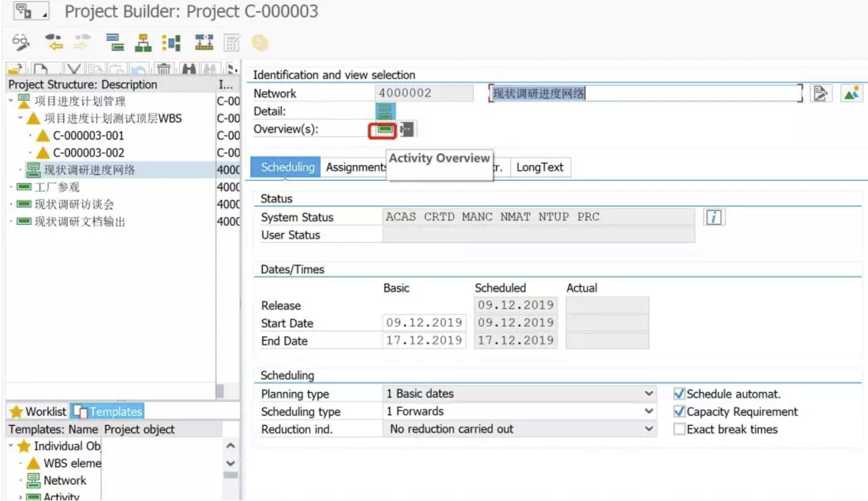Viewport: 868px width, 501px height.
Task: Expand the Activity template node
Action: tap(20, 497)
